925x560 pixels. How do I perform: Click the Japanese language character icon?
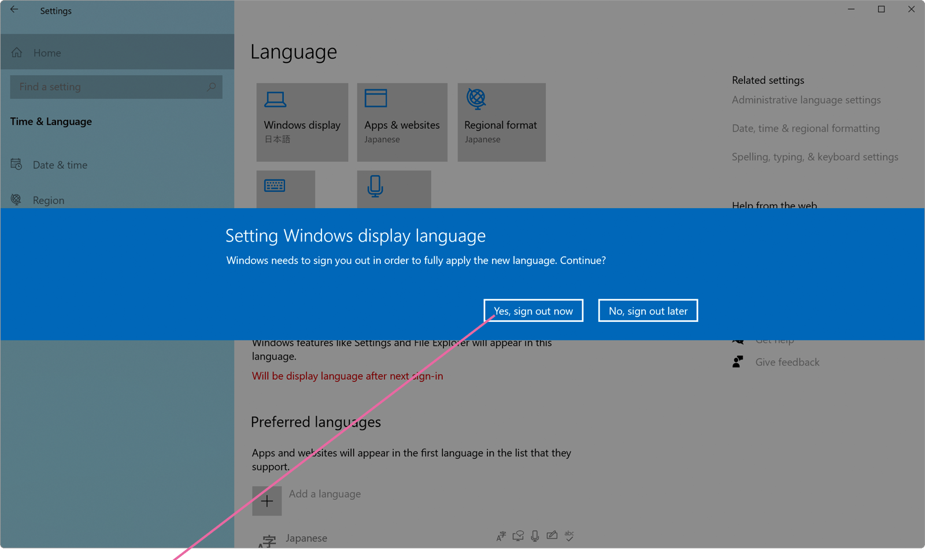click(267, 541)
